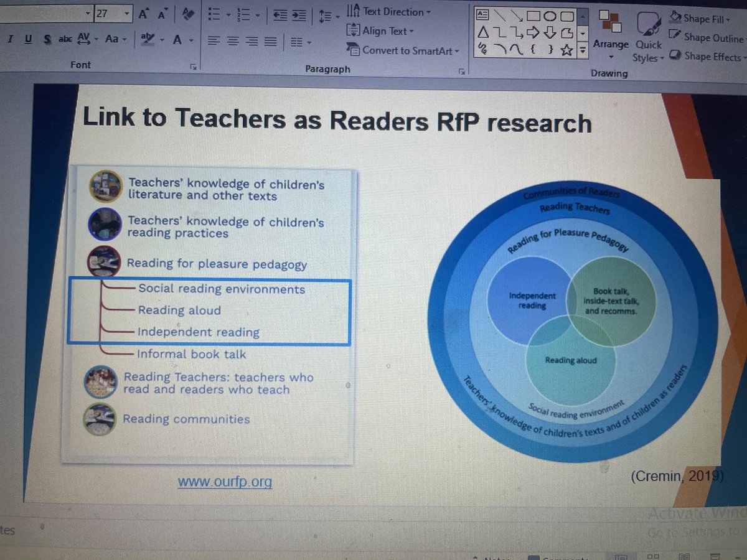Select the Right Brace shape

pos(550,50)
